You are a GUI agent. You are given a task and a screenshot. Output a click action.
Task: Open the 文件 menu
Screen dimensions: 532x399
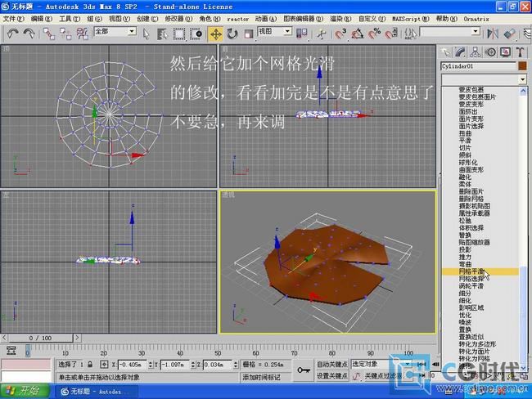pos(13,19)
